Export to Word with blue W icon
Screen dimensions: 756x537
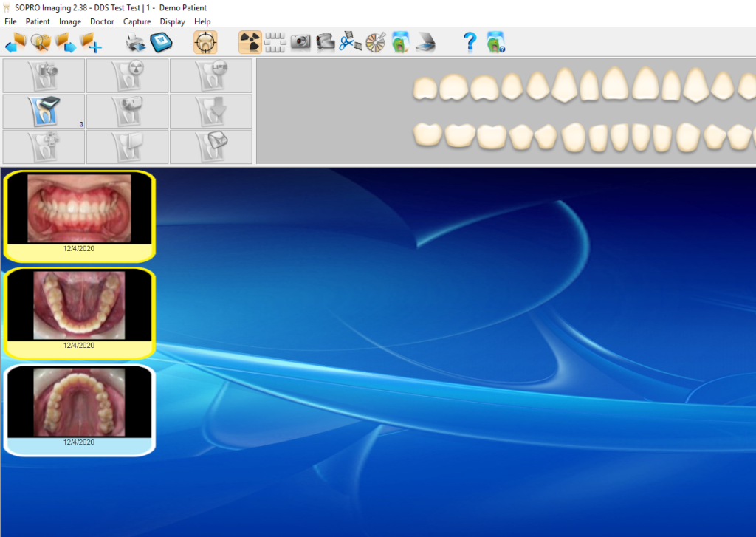click(x=161, y=42)
